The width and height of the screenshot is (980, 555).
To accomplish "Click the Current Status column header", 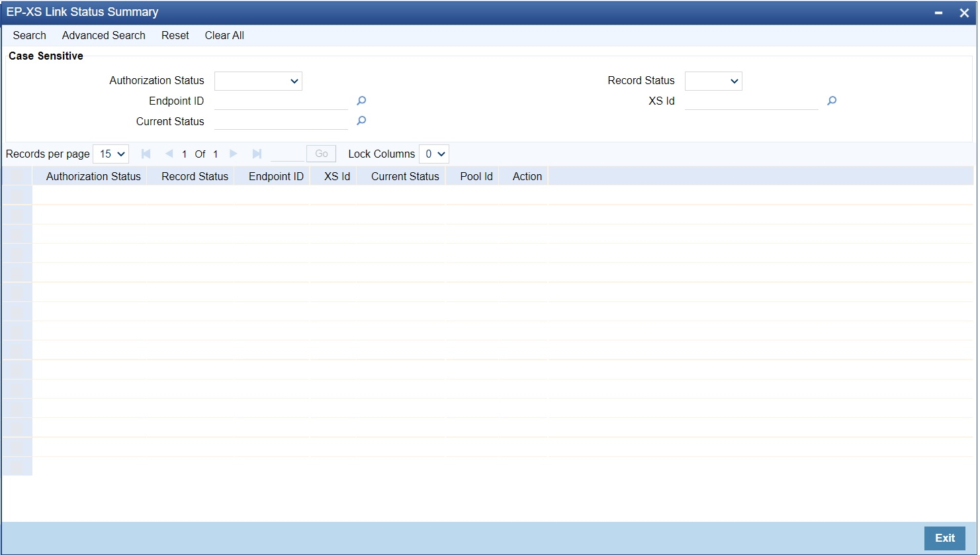I will click(x=405, y=176).
